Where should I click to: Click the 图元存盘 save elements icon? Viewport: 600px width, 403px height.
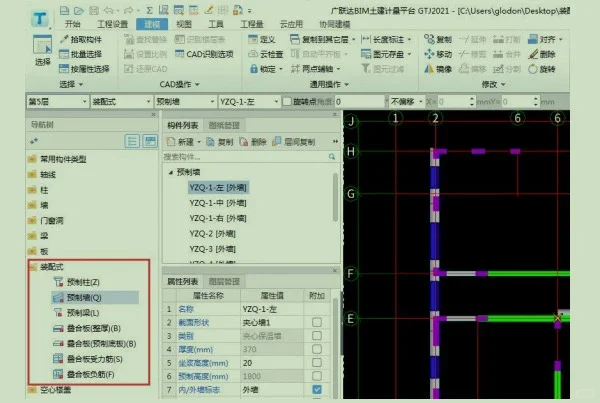coord(366,54)
